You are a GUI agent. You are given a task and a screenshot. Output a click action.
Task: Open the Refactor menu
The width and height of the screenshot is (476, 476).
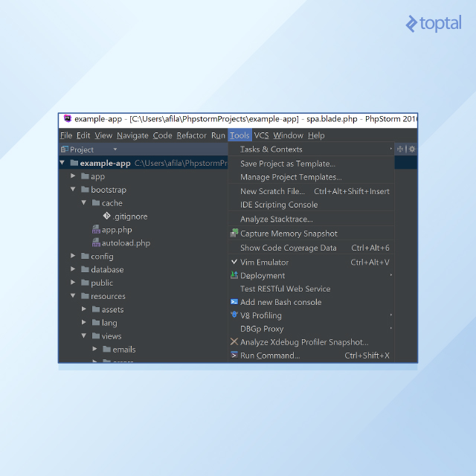coord(192,135)
